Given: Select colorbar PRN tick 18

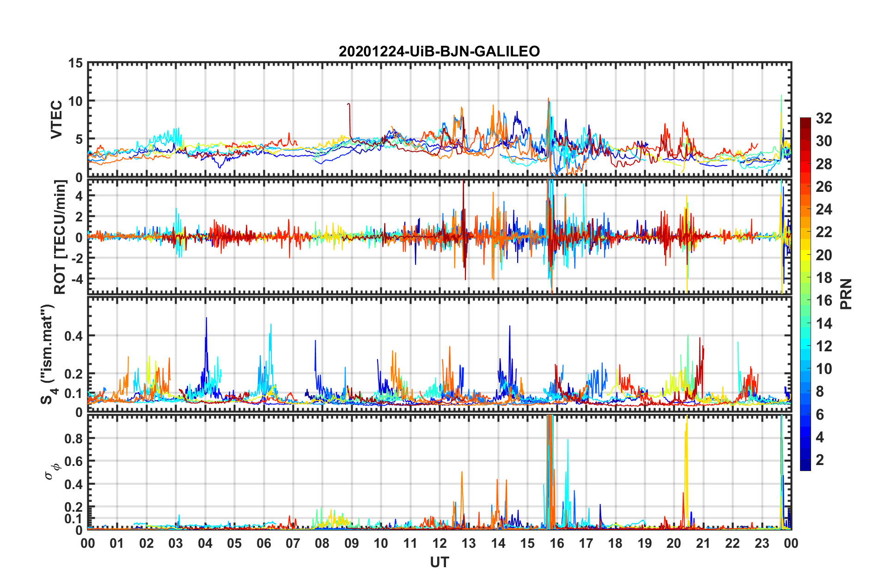Looking at the screenshot, I should (x=824, y=278).
